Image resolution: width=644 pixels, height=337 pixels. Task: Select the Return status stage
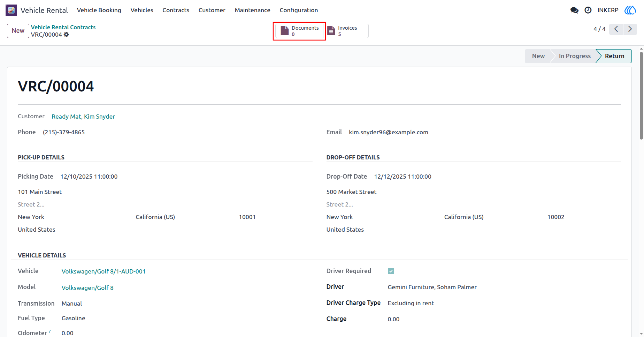click(x=614, y=56)
